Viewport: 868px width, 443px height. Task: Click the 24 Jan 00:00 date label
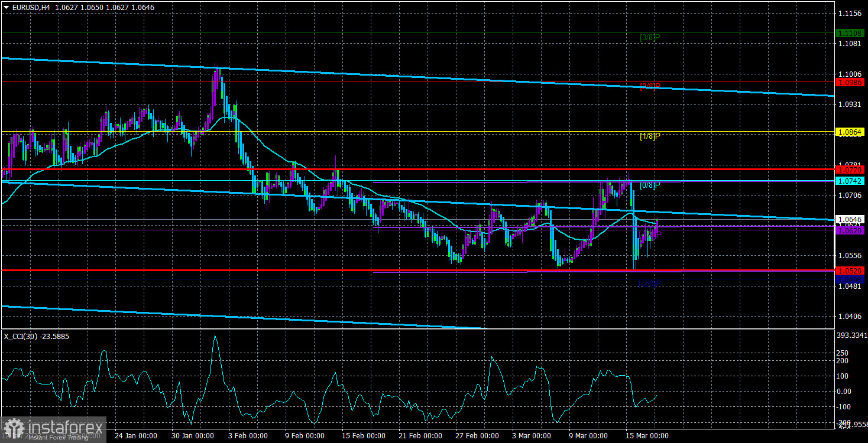tap(135, 435)
